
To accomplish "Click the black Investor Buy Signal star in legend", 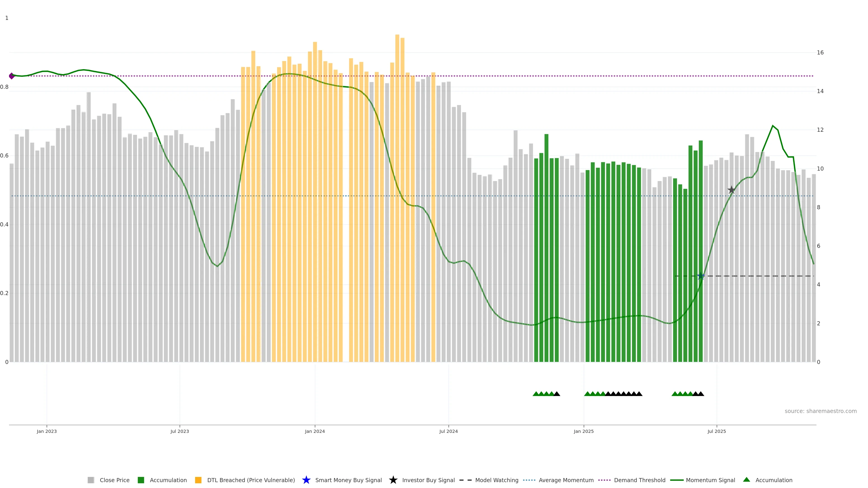I will (393, 480).
